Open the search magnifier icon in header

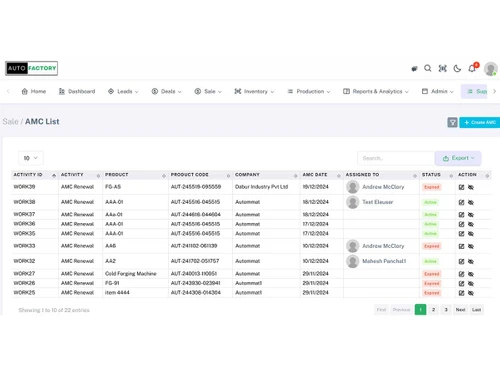pos(428,68)
